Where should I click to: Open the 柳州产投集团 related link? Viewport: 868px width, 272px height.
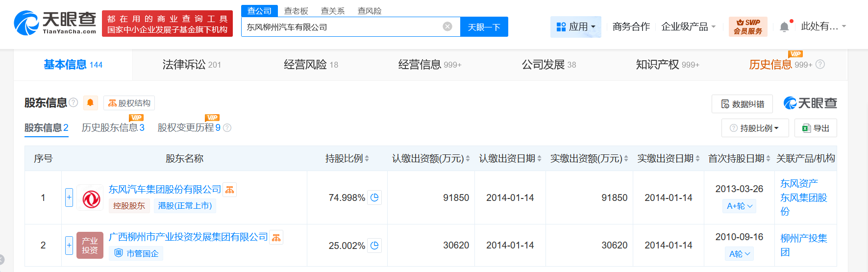(x=804, y=245)
